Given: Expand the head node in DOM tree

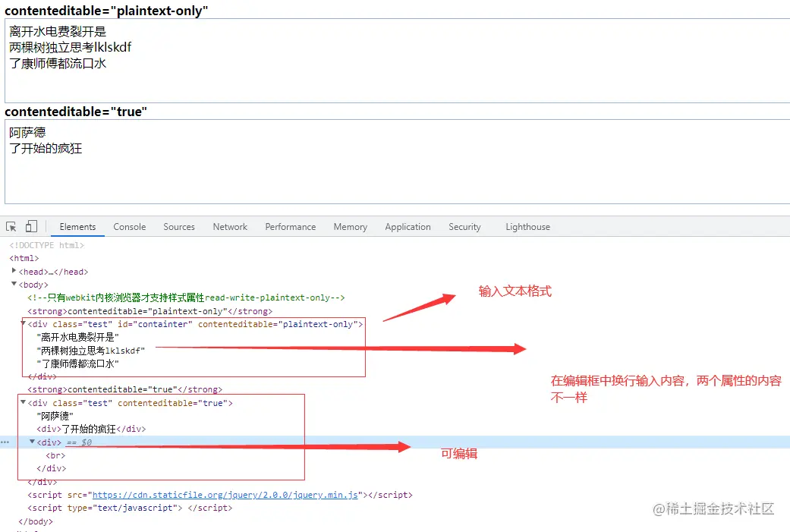Looking at the screenshot, I should [x=14, y=270].
